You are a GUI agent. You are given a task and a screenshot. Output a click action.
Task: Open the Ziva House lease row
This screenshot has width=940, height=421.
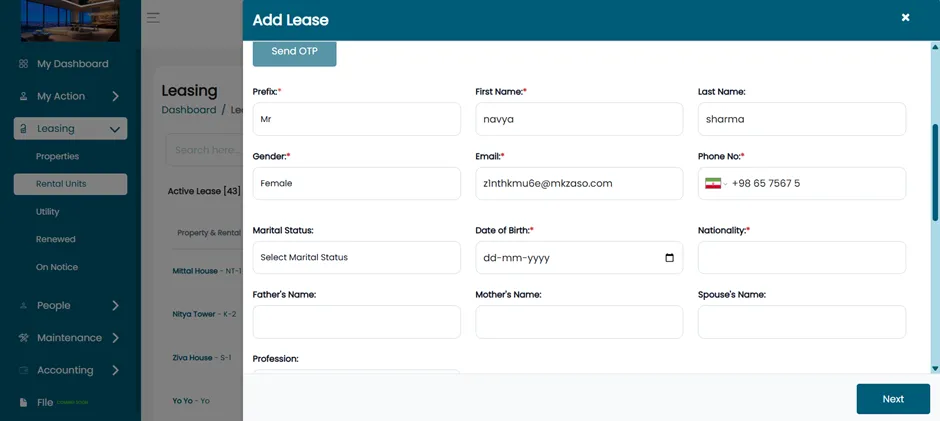(201, 357)
